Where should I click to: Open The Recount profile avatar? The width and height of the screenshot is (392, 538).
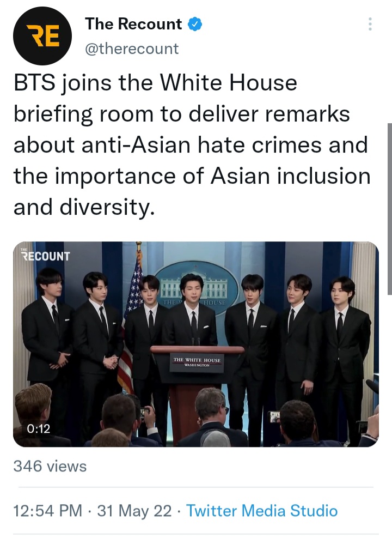tap(42, 36)
